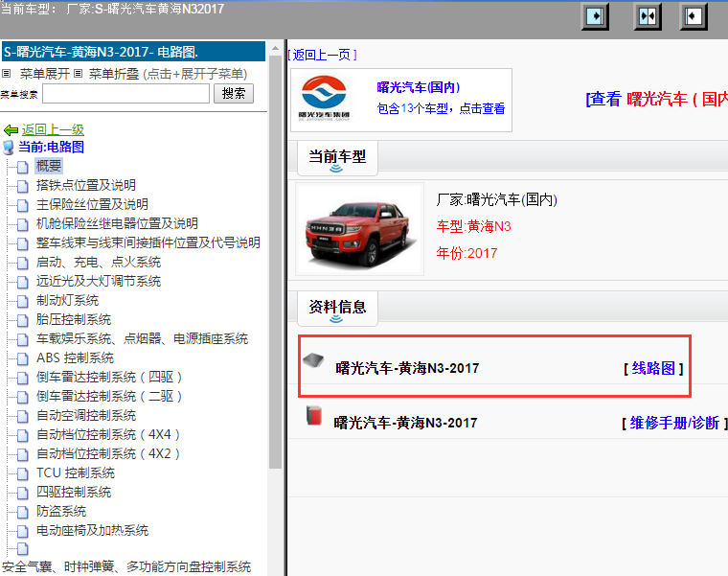
Task: Click the 搜索 button
Action: click(234, 93)
